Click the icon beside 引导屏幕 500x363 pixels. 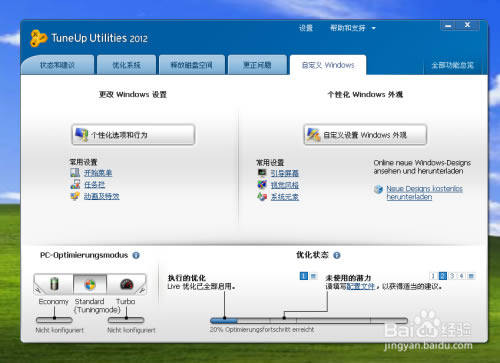tap(262, 173)
